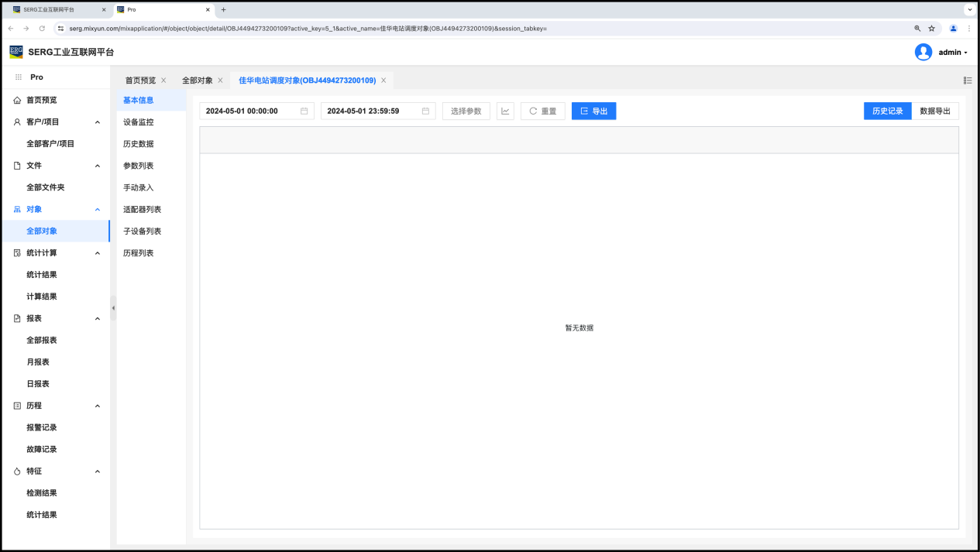Image resolution: width=980 pixels, height=552 pixels.
Task: Switch to 数据导出 view toggle
Action: point(935,111)
